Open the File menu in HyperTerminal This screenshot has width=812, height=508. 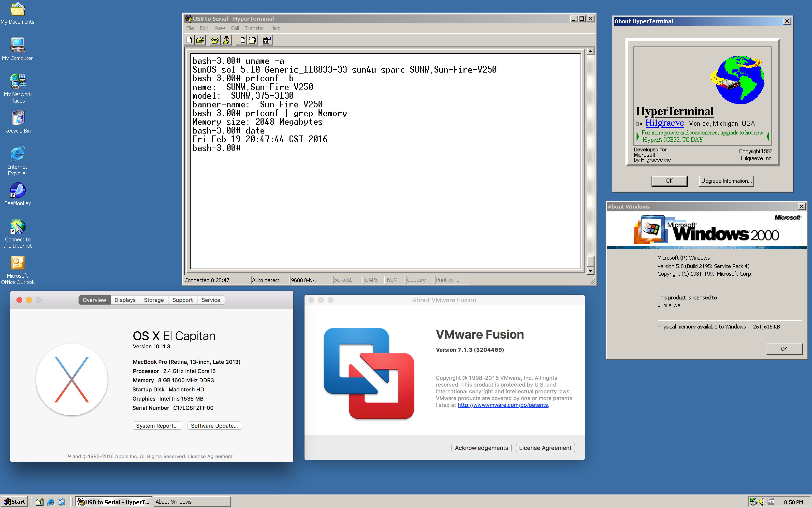click(x=190, y=28)
